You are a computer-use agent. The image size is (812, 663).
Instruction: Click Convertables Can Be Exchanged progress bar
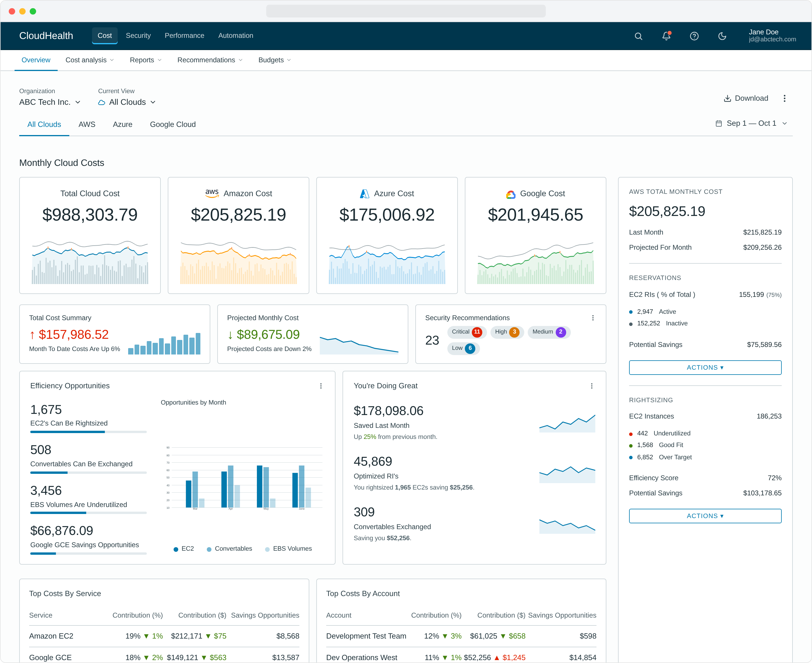tap(88, 473)
